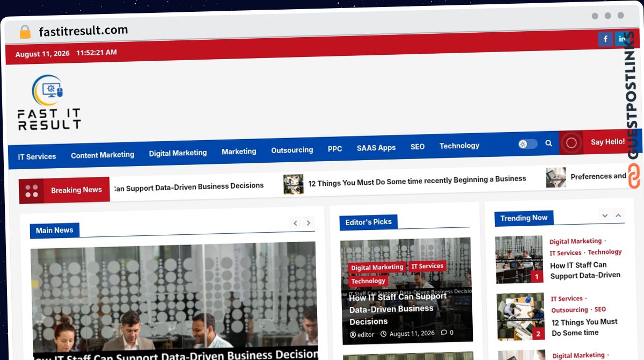Viewport: 644px width, 360px height.
Task: Click the fastitresult.com address text
Action: [x=83, y=31]
